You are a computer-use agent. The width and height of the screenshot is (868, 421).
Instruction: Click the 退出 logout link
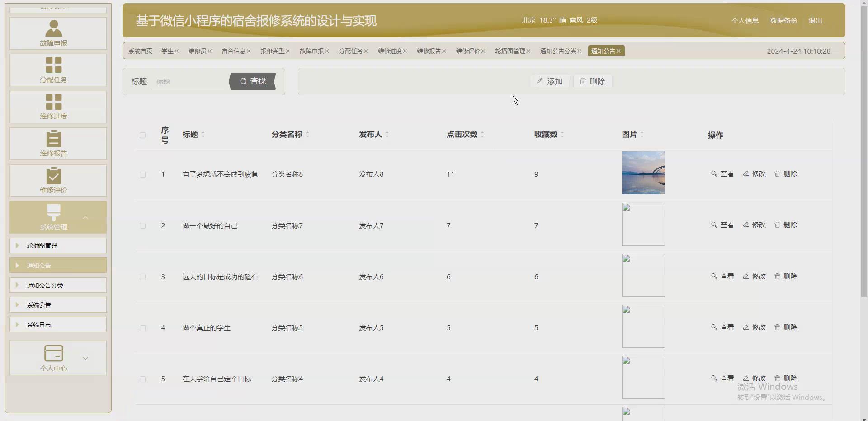coord(815,20)
